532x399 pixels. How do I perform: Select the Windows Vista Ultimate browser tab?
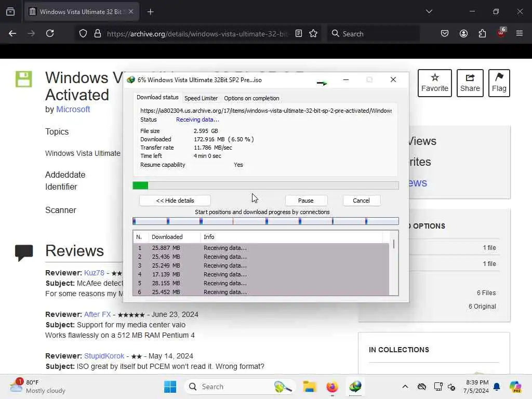pos(82,11)
